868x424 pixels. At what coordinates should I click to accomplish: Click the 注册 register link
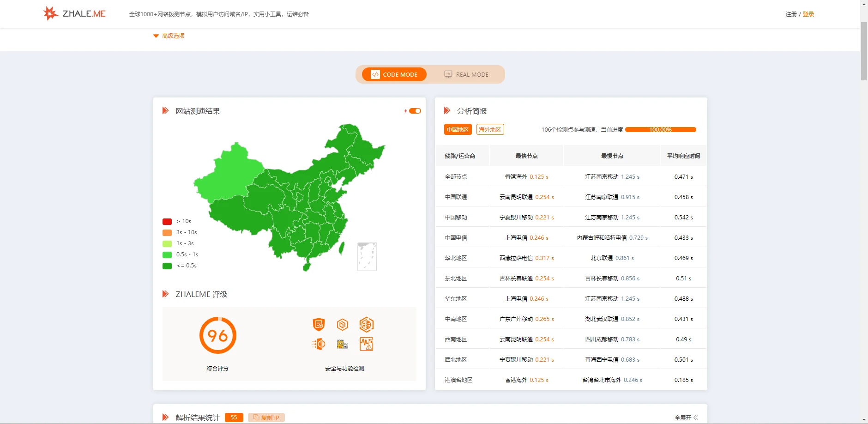[791, 14]
